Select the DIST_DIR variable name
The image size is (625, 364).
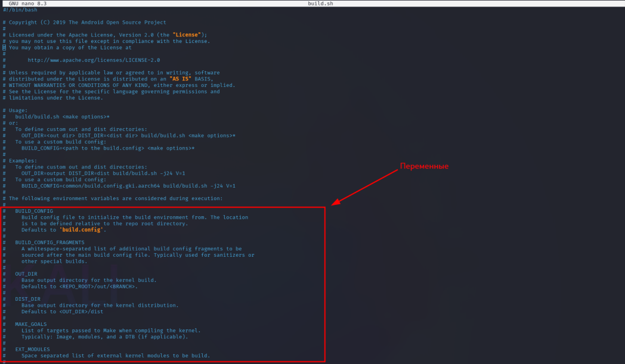(x=27, y=298)
